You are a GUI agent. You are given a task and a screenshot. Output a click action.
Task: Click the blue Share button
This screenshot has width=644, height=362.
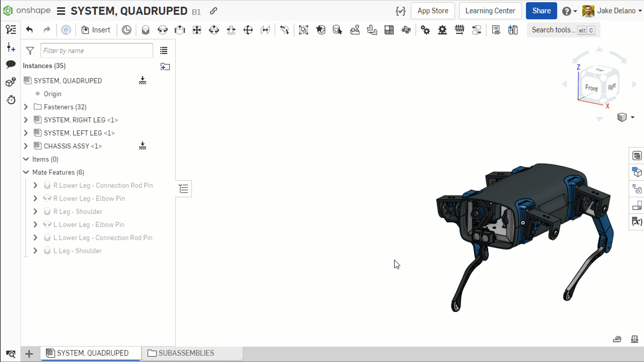coord(541,11)
